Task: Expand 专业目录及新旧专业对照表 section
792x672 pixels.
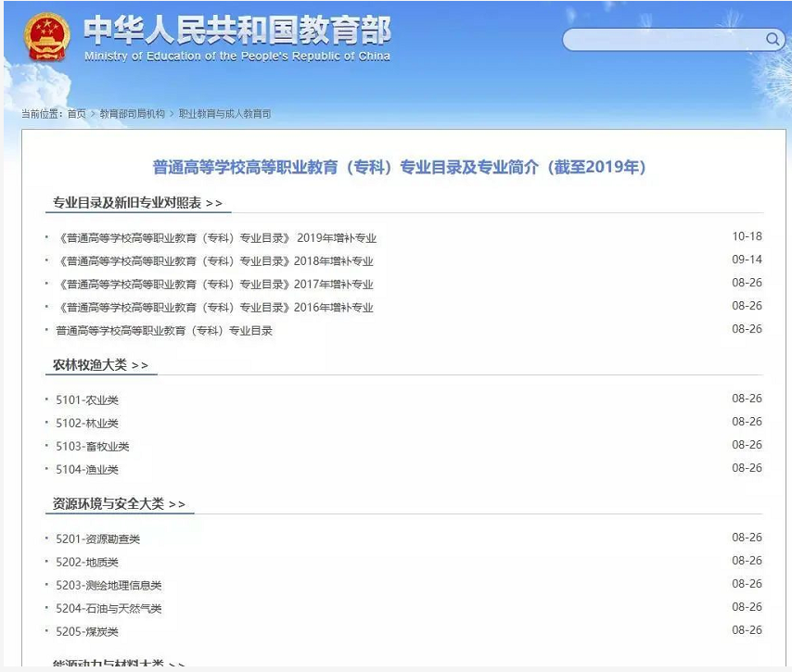Action: coord(137,203)
